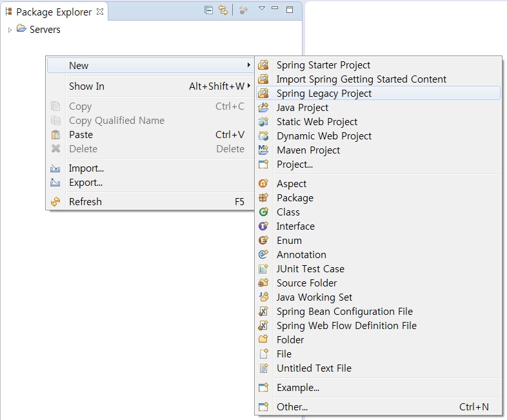
Task: Choose Refresh from the context menu
Action: click(x=150, y=201)
